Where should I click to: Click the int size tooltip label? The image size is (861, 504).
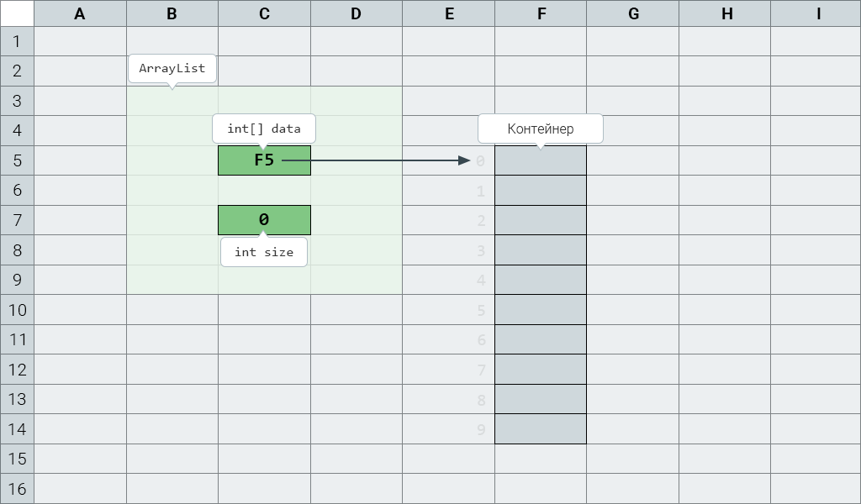click(264, 252)
